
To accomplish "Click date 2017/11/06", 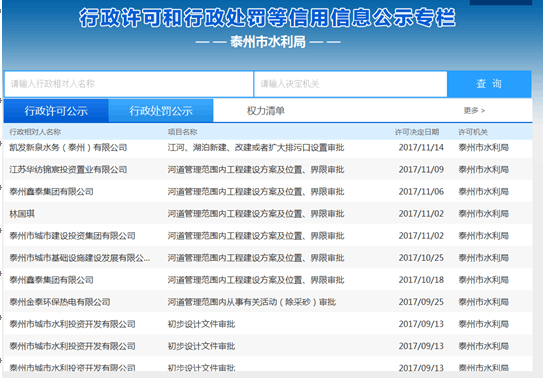I will click(421, 192).
